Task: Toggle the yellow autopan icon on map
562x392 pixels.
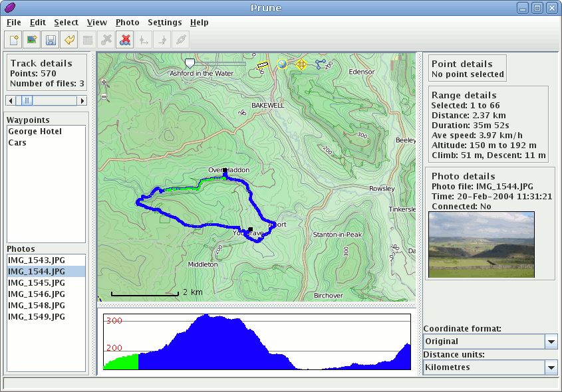Action: [301, 64]
